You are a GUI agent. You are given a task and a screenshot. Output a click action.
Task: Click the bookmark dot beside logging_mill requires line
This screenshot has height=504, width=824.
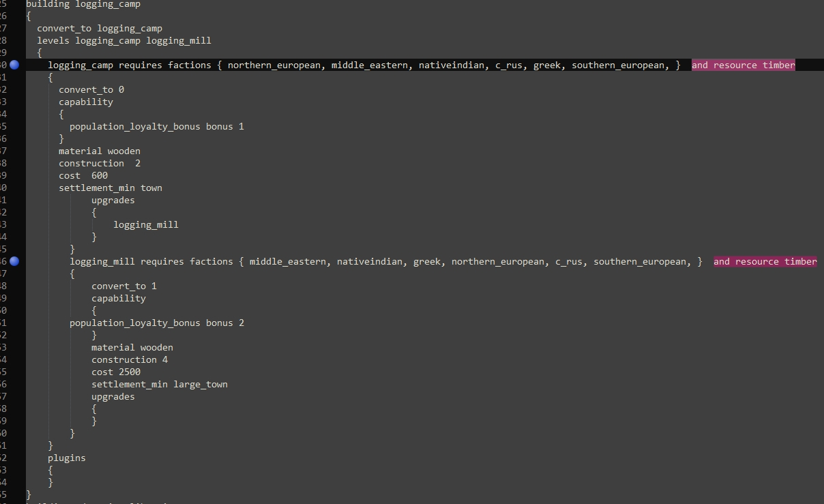[14, 261]
